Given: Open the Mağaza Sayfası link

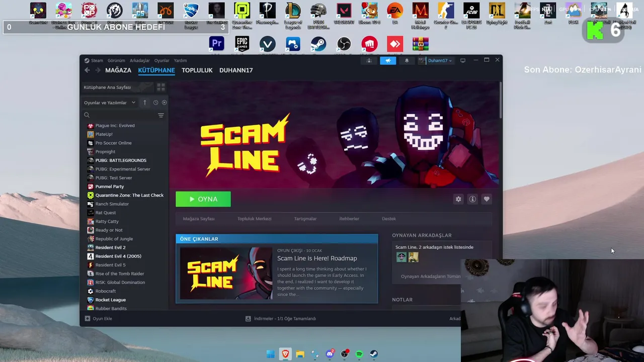Looking at the screenshot, I should (x=199, y=219).
